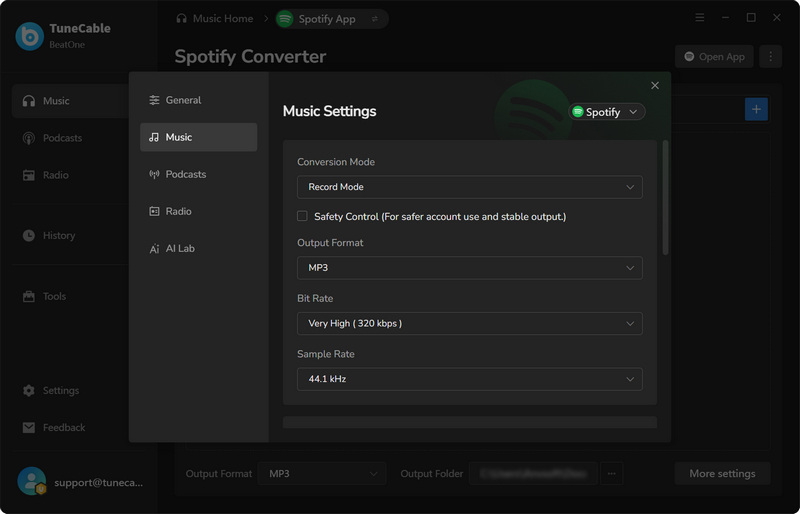Click the browse folder ellipsis button
The width and height of the screenshot is (800, 514).
[x=611, y=474]
